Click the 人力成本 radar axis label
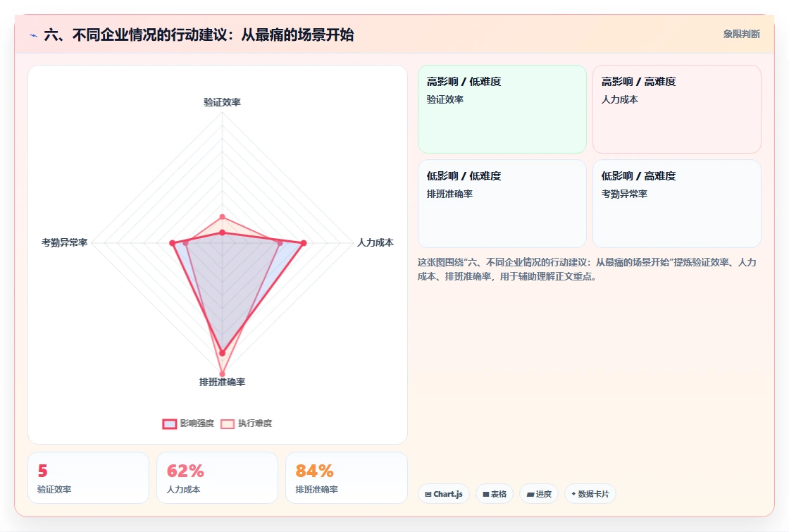The width and height of the screenshot is (789, 532). tap(375, 242)
